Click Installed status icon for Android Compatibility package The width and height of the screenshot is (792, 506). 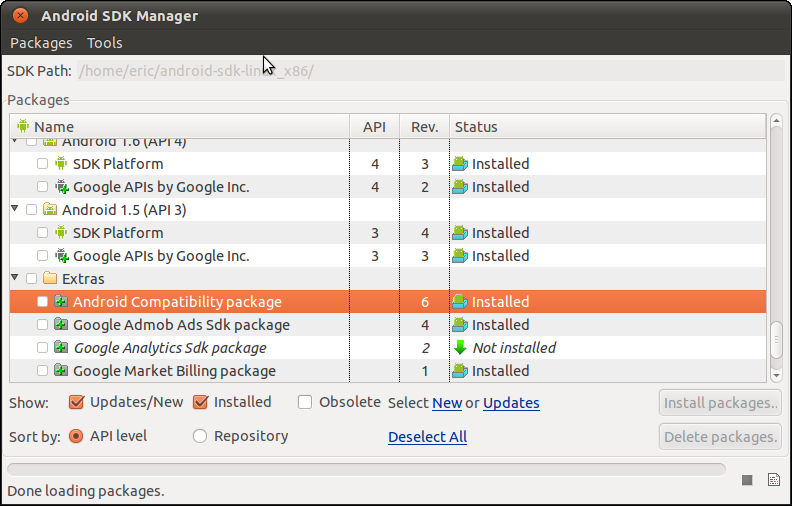coord(460,301)
